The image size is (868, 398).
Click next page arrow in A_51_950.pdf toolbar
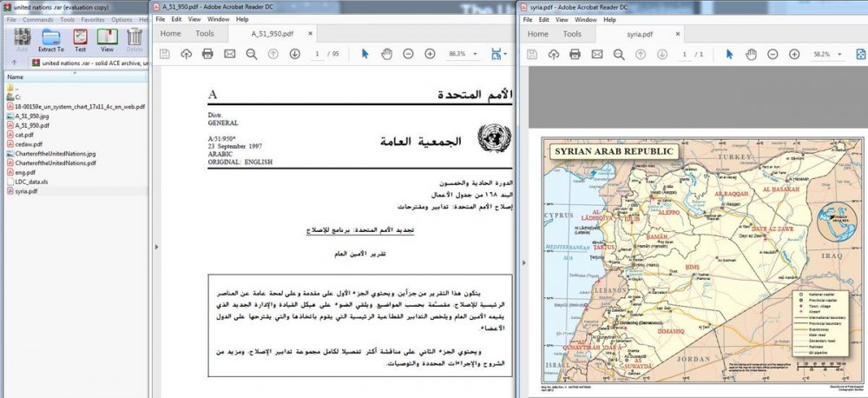pyautogui.click(x=294, y=54)
